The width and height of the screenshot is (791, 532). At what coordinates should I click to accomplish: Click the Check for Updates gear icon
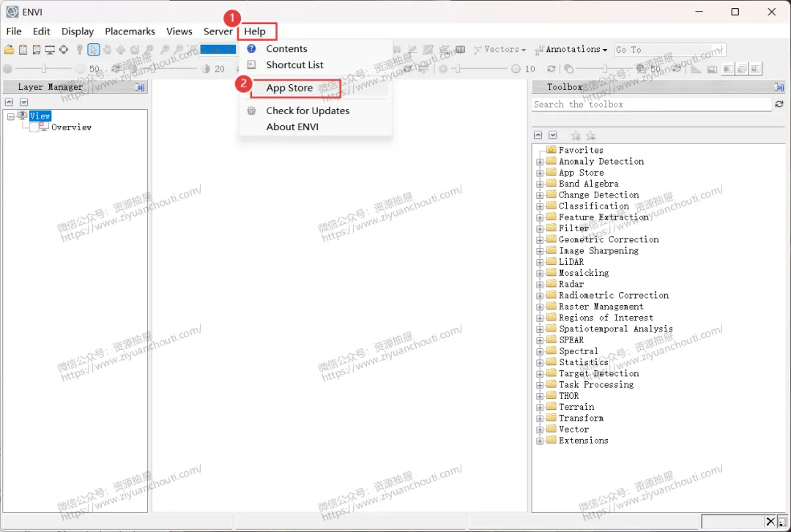[251, 110]
